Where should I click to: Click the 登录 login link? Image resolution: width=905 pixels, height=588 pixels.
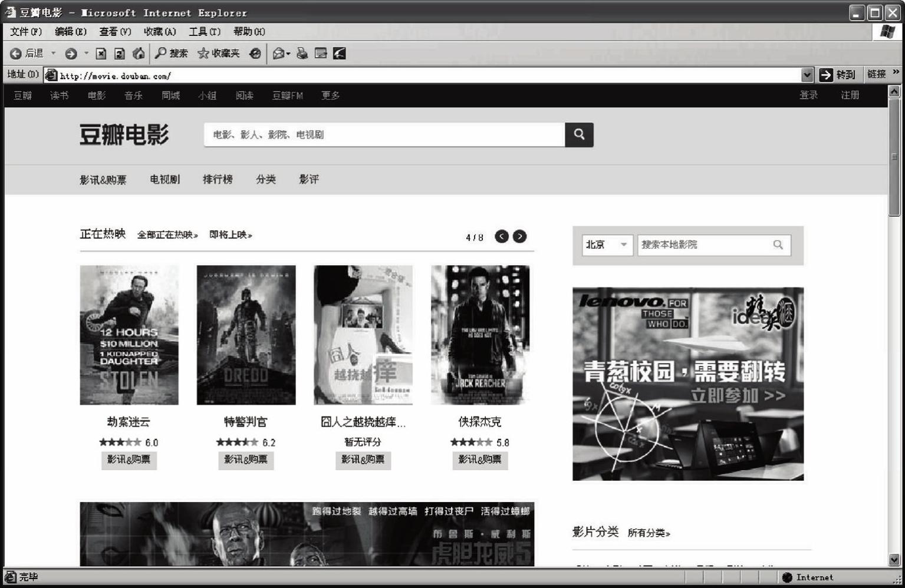click(808, 95)
